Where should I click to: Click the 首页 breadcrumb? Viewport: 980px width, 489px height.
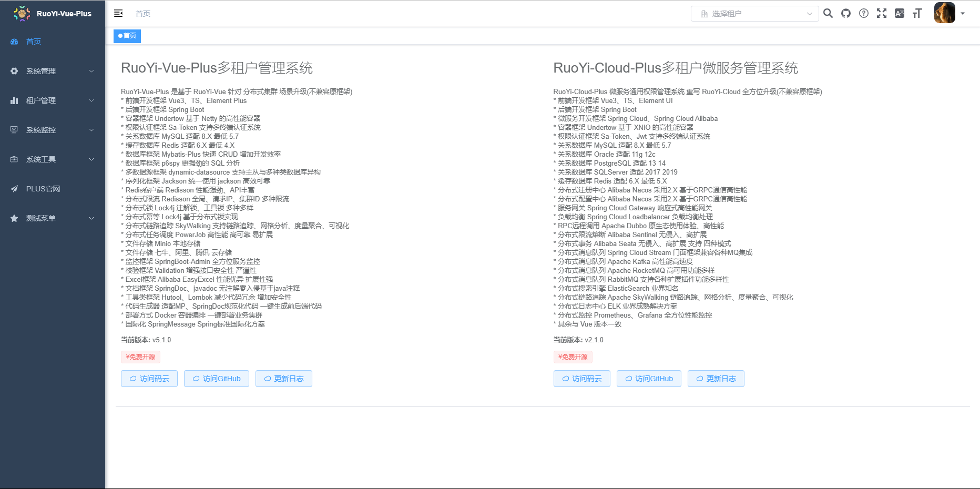coord(143,14)
